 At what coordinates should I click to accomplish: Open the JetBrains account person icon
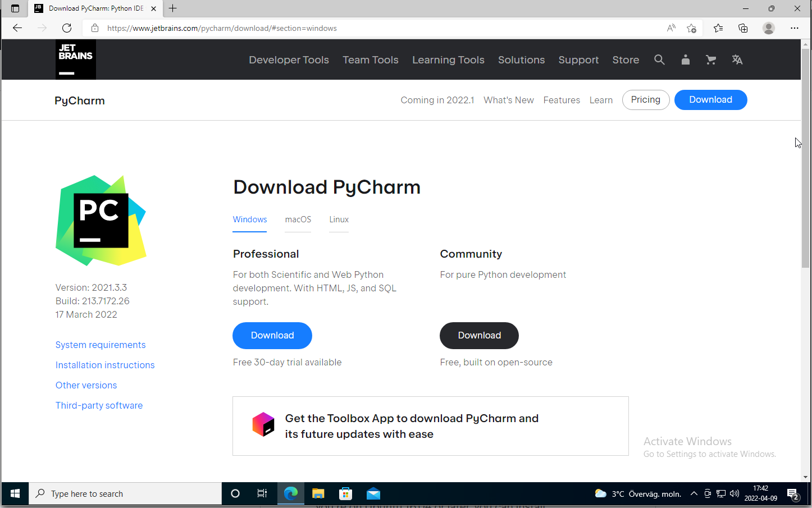click(x=685, y=60)
